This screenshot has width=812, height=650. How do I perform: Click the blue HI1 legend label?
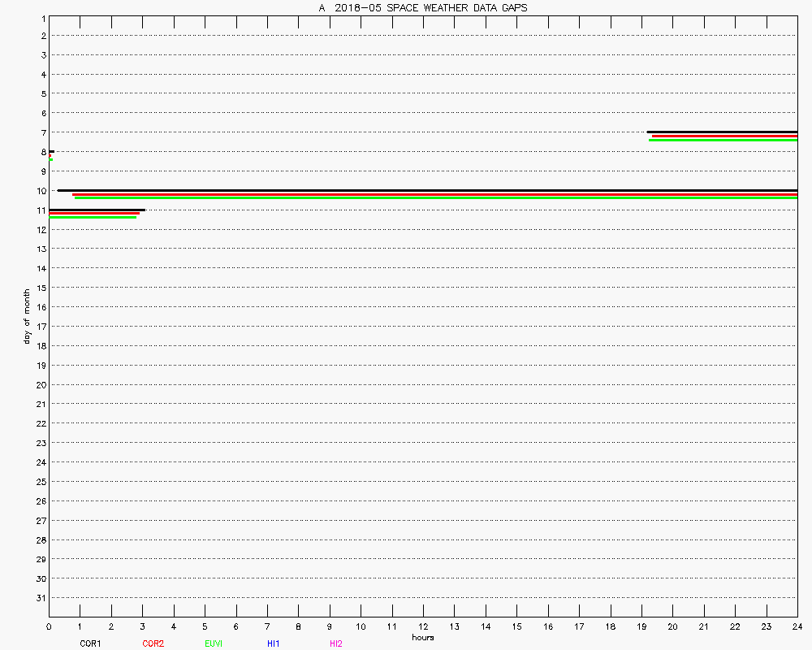coord(273,643)
